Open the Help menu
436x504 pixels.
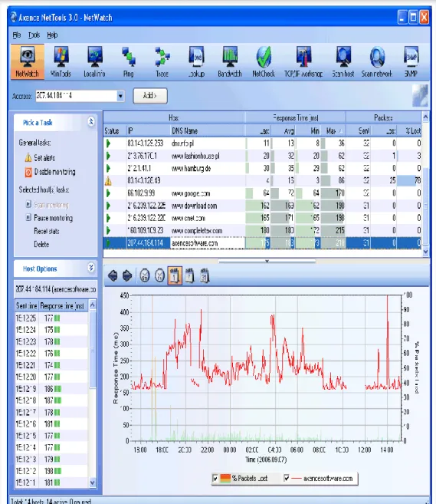click(52, 35)
